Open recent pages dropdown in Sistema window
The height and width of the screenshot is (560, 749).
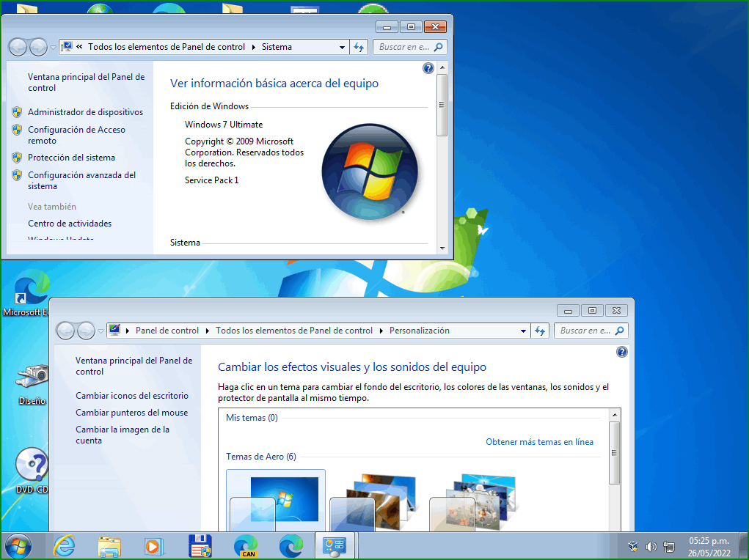pyautogui.click(x=53, y=47)
